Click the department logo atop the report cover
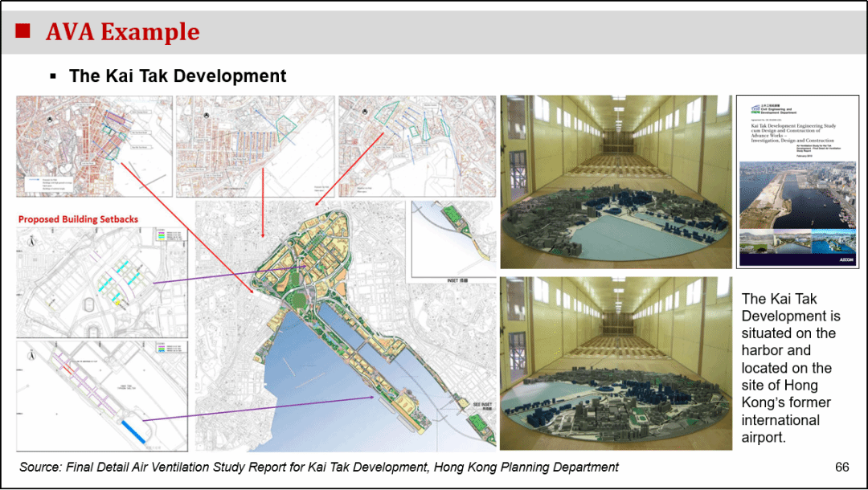Viewport: 868px width, 490px height. point(755,108)
